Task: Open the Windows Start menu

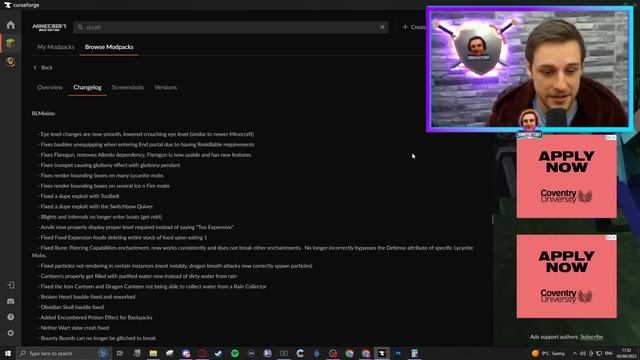Action: click(8, 353)
